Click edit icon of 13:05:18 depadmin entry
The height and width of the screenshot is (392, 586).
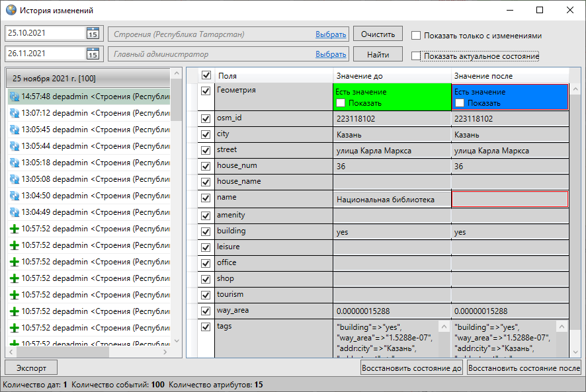click(x=14, y=163)
